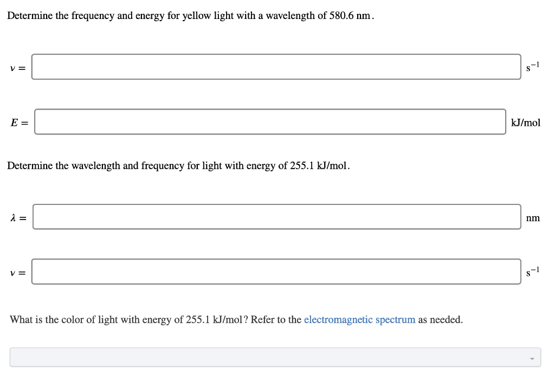Click the energy input box labeled E
The height and width of the screenshot is (392, 555).
271,122
